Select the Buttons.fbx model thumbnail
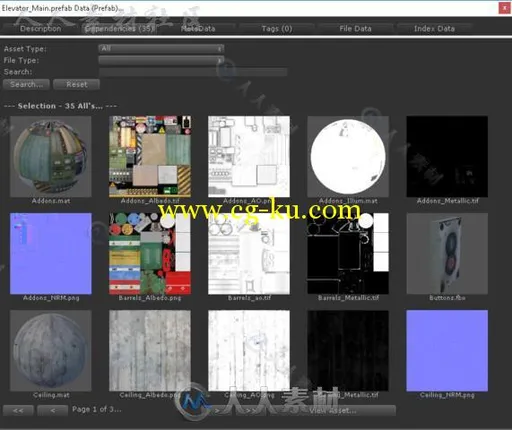This screenshot has height=430, width=512. pos(447,254)
